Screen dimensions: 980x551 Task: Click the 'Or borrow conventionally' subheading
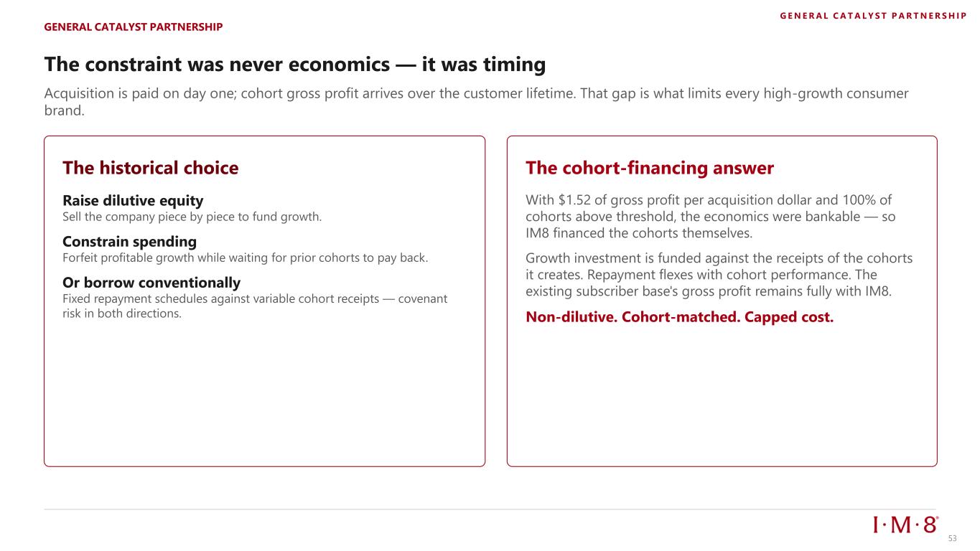(152, 283)
